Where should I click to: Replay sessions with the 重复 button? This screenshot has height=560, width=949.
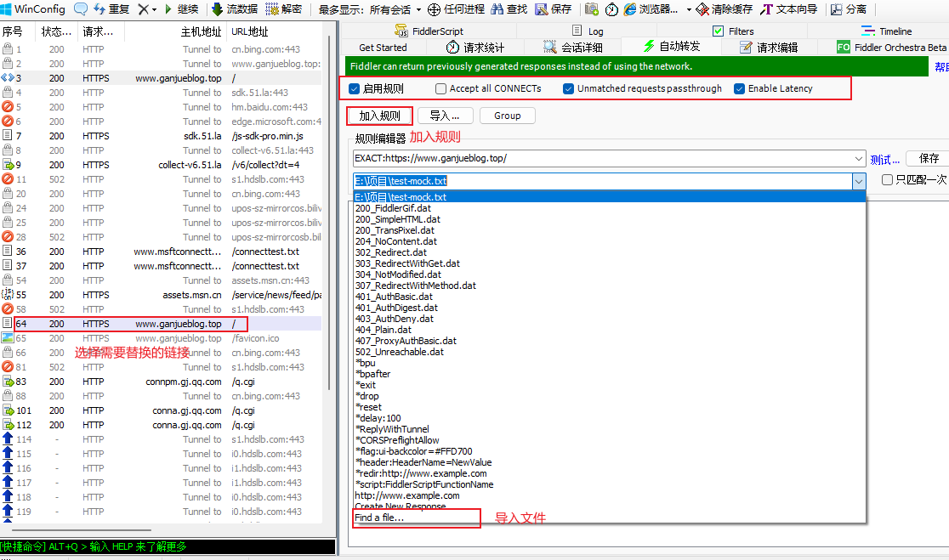pos(112,9)
